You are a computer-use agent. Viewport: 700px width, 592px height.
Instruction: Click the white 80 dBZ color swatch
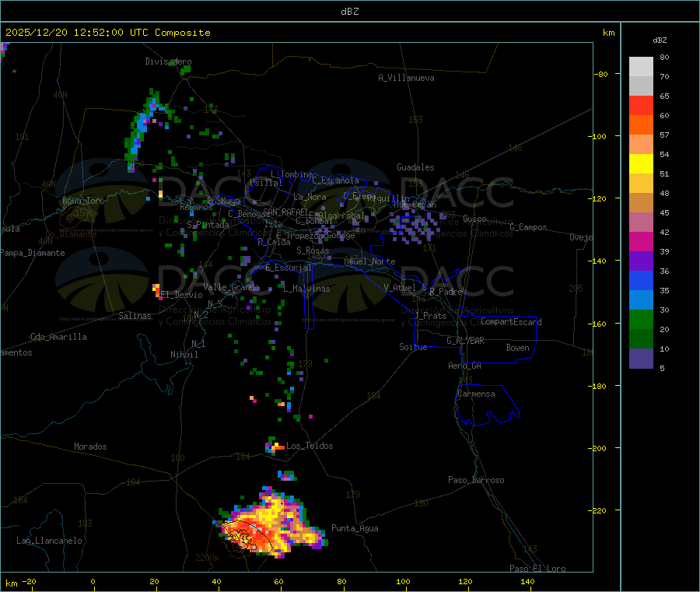pos(641,67)
